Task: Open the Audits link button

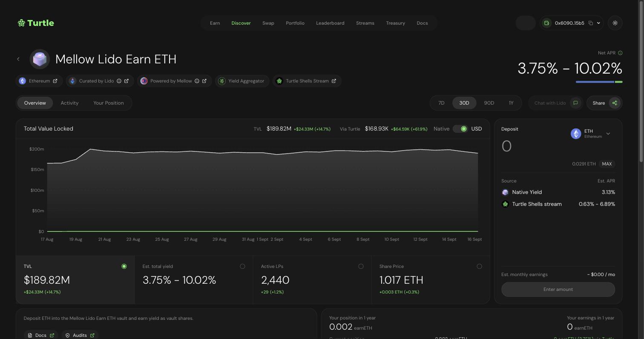Action: click(x=80, y=335)
